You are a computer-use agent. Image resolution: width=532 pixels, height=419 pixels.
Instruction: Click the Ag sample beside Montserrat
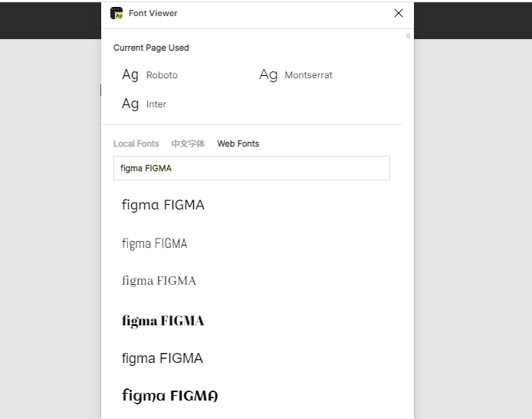(268, 75)
